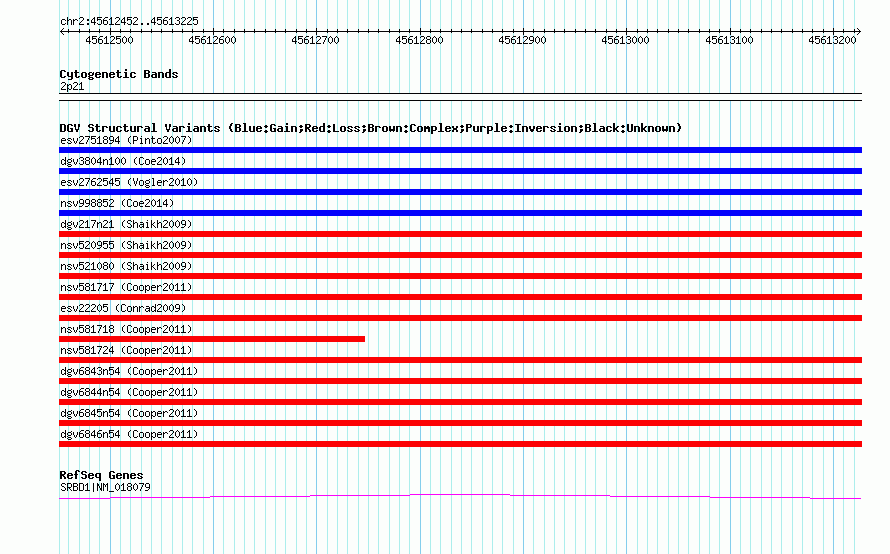Open dgv6846n54 (Cooper2011) variant label

click(x=129, y=434)
